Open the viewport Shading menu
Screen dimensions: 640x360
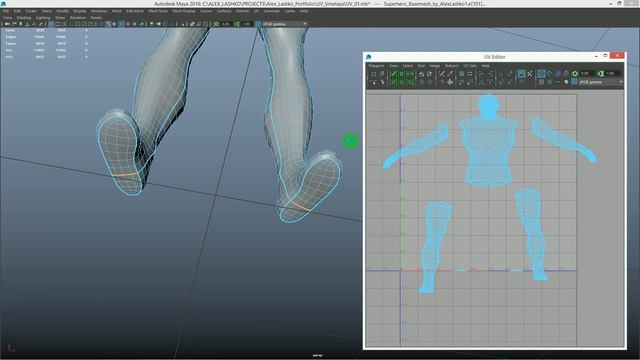[x=24, y=18]
